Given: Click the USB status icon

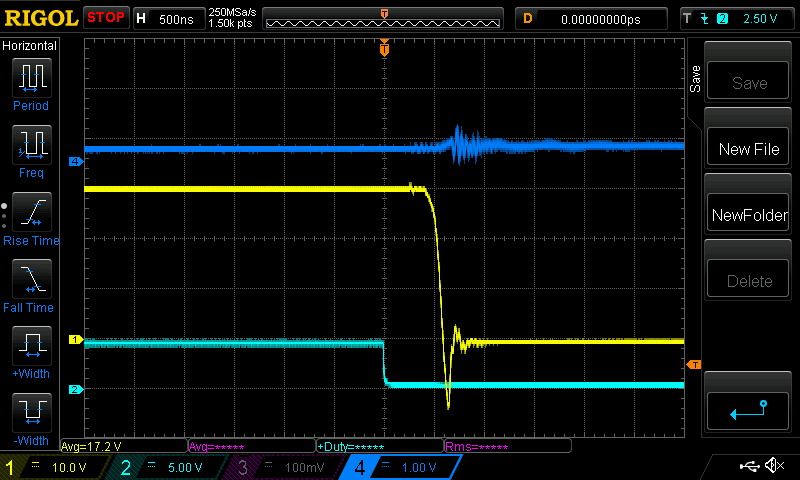Looking at the screenshot, I should coord(750,466).
